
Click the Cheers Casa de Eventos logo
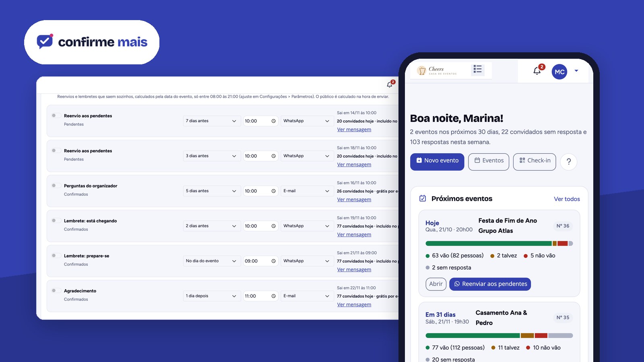tap(437, 70)
